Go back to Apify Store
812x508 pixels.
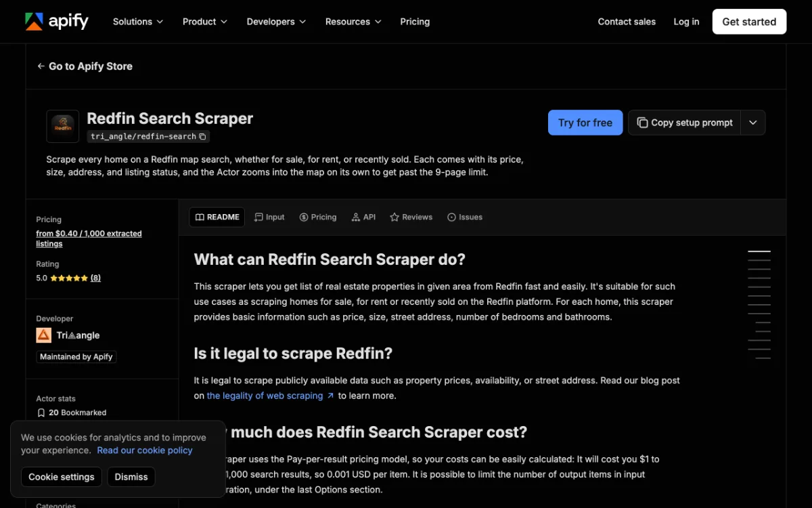click(x=85, y=66)
